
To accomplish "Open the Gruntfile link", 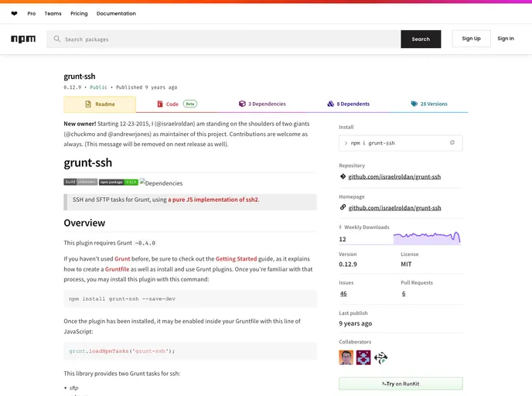I will [x=117, y=269].
